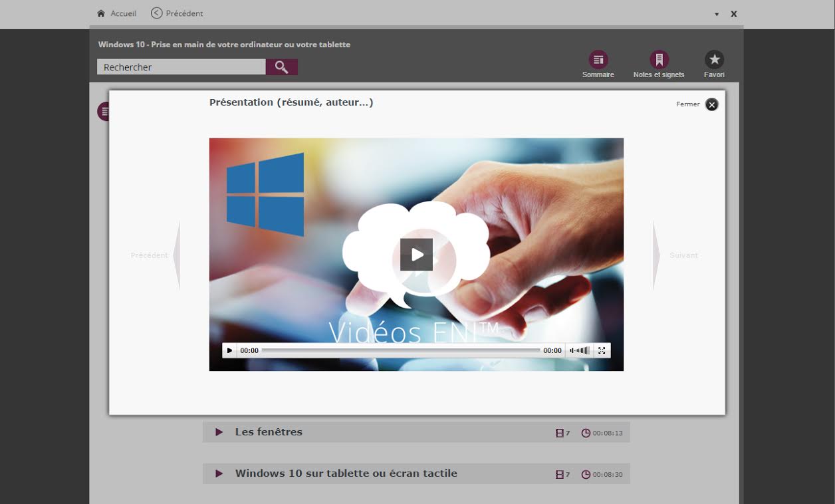Click the Accueil label in top bar
Screen dimensions: 835x504
(124, 13)
